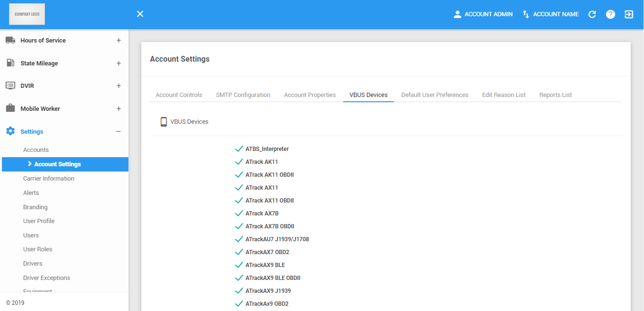
Task: Open help with the question mark icon
Action: tap(611, 14)
